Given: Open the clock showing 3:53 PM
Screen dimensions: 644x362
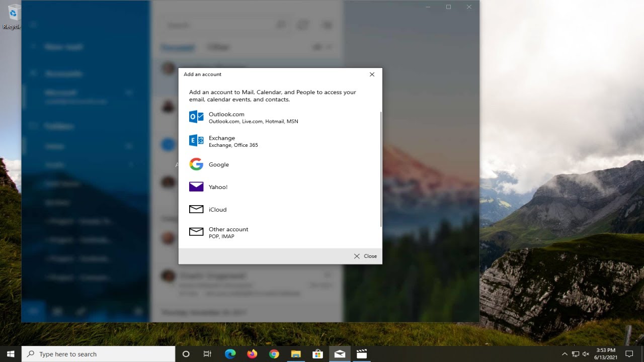Looking at the screenshot, I should (605, 354).
